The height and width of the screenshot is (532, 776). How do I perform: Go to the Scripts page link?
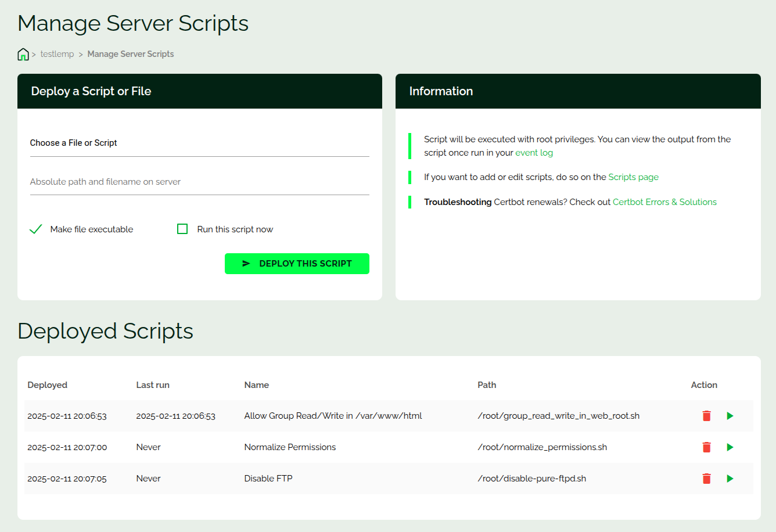pos(633,177)
